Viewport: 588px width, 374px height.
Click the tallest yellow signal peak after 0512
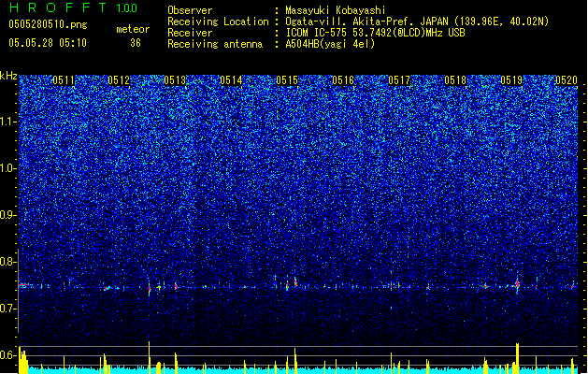(150, 357)
